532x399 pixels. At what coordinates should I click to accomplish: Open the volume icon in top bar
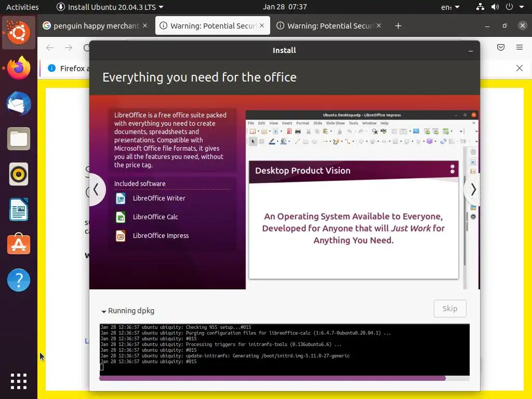point(495,7)
